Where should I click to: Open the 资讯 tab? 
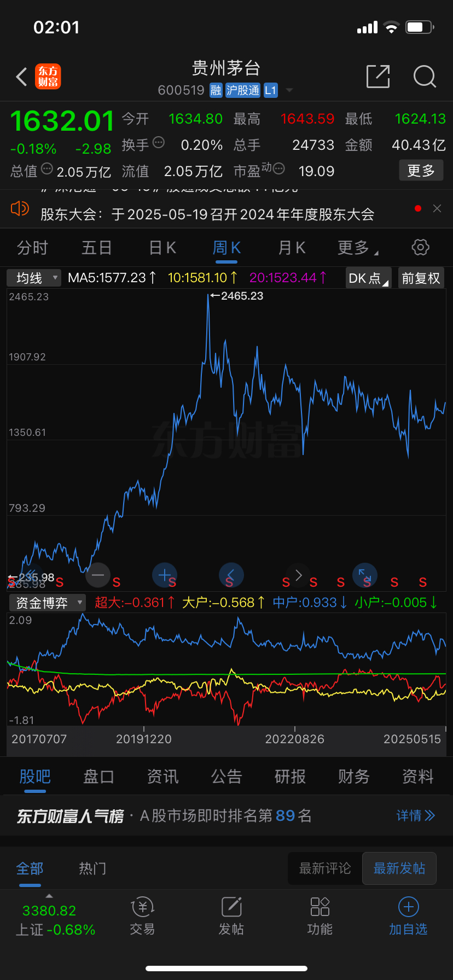point(162,777)
